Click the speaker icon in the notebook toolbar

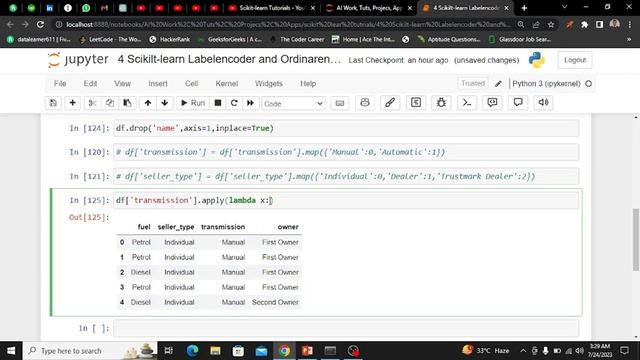(x=543, y=102)
